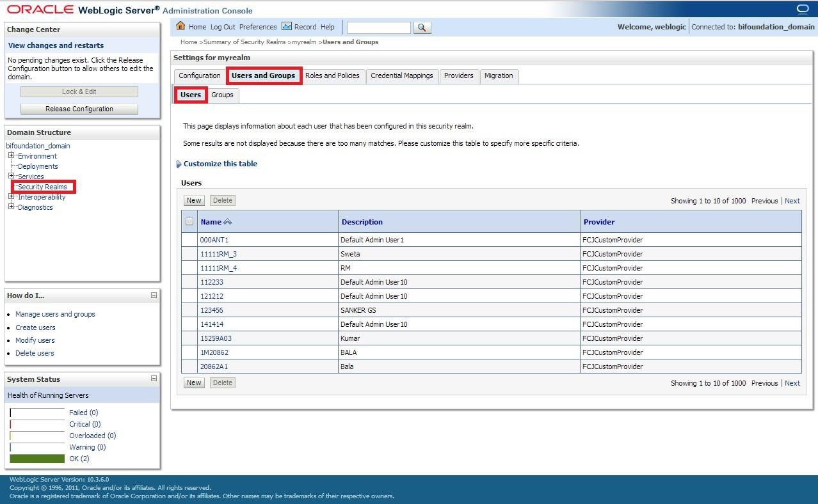Click Summary of Security Realms breadcrumb
Viewport: 818px width, 504px height.
245,42
